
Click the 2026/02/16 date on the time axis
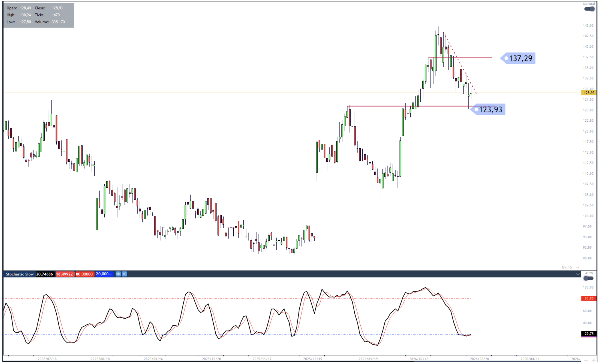point(419,359)
